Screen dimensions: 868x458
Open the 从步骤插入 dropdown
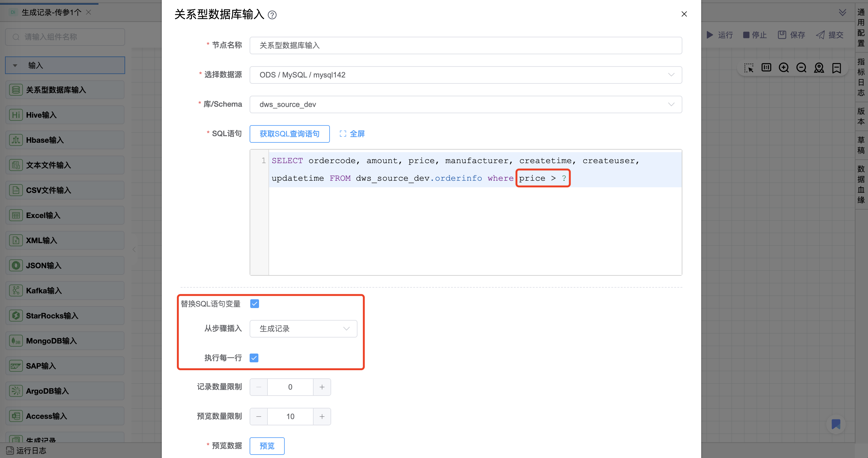(303, 328)
